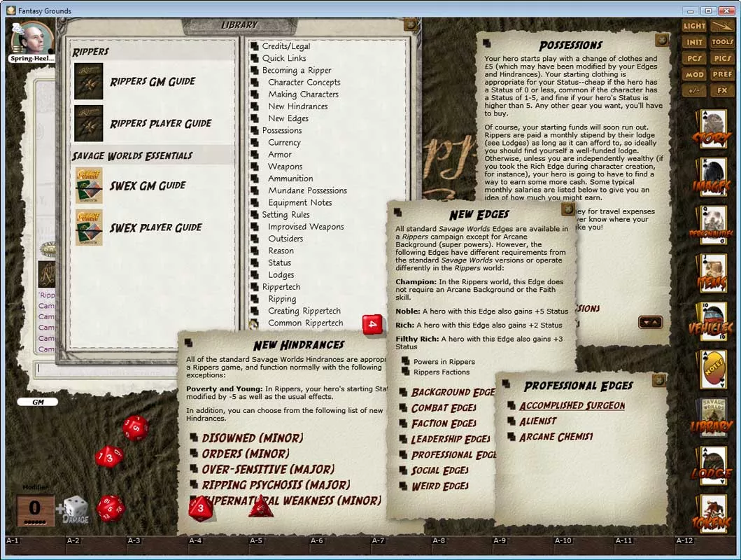Open Mundane Possessions entry
Image resolution: width=741 pixels, height=560 pixels.
(x=307, y=190)
